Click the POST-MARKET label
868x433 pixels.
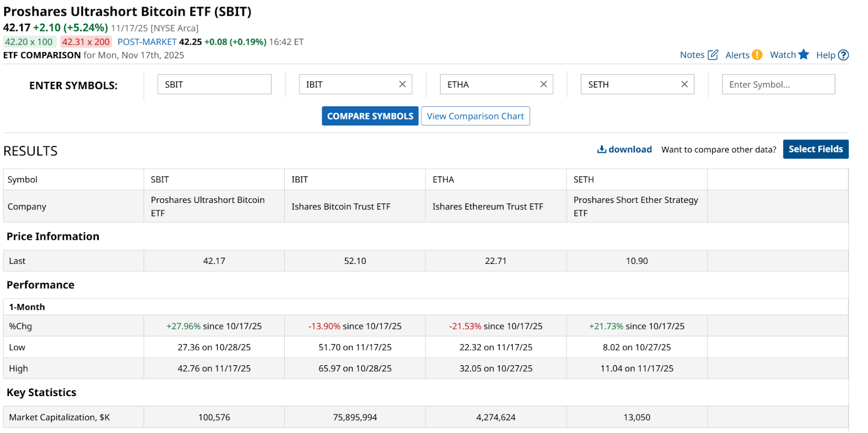point(147,42)
